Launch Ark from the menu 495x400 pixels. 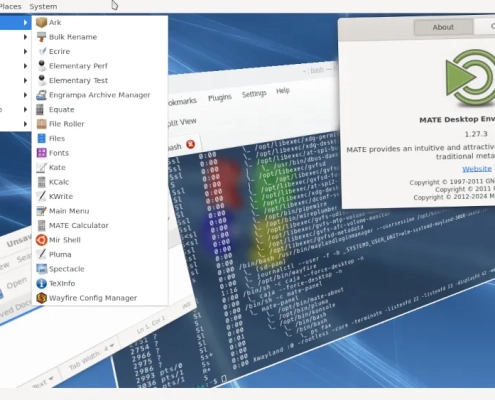[x=100, y=22]
